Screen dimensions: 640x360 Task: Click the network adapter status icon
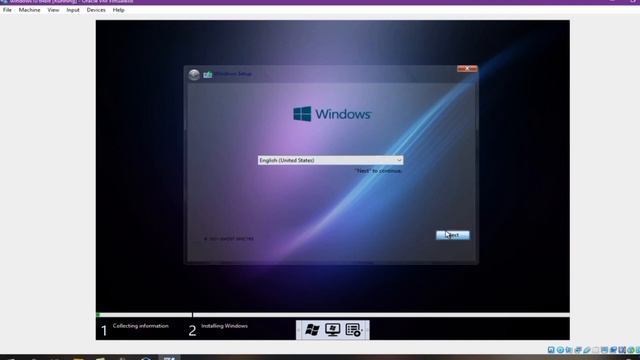coord(578,350)
